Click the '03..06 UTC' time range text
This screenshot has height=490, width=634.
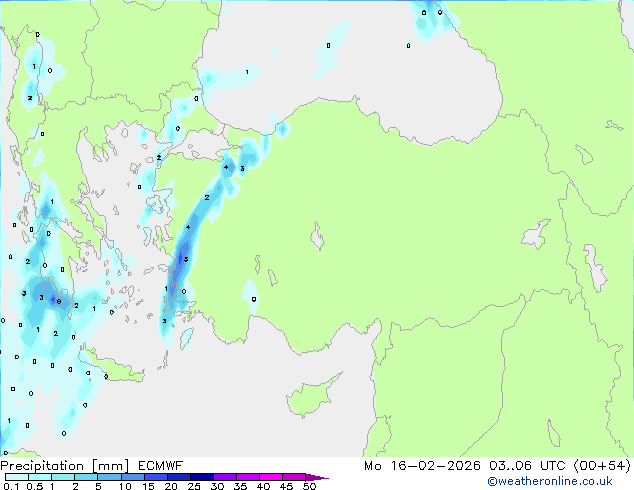coord(527,466)
